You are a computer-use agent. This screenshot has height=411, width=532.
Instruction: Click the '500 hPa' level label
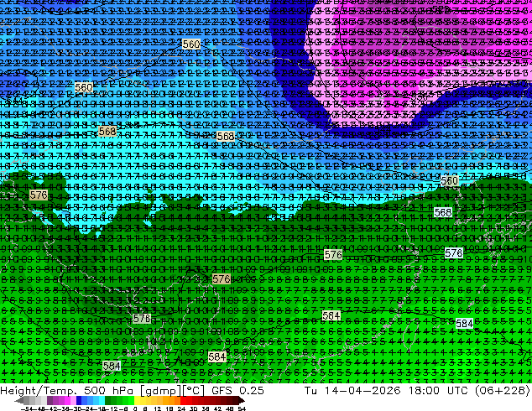[x=107, y=390]
